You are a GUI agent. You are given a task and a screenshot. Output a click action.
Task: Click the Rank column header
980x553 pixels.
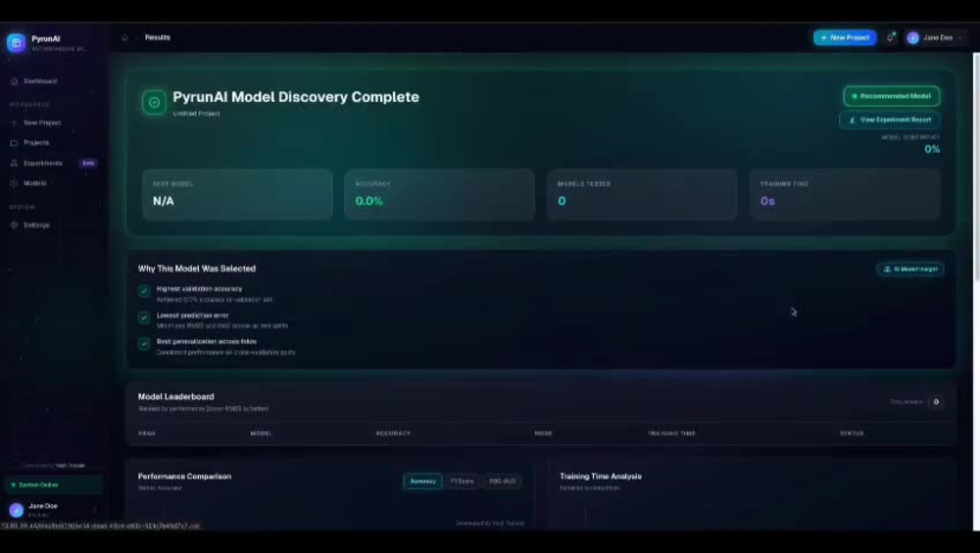[x=147, y=433]
